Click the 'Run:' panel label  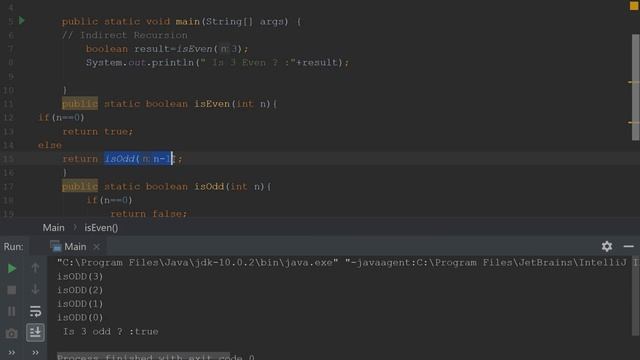(13, 247)
